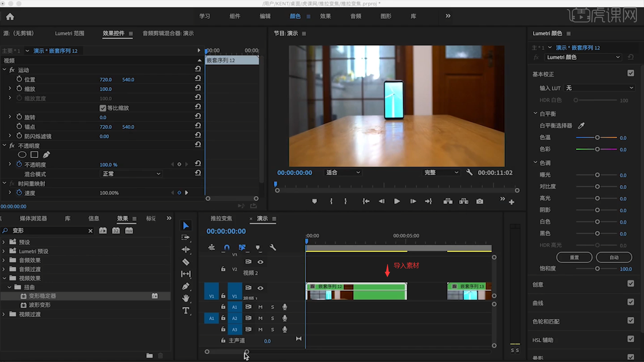
Task: Toggle Curves section checkbox
Action: [631, 302]
